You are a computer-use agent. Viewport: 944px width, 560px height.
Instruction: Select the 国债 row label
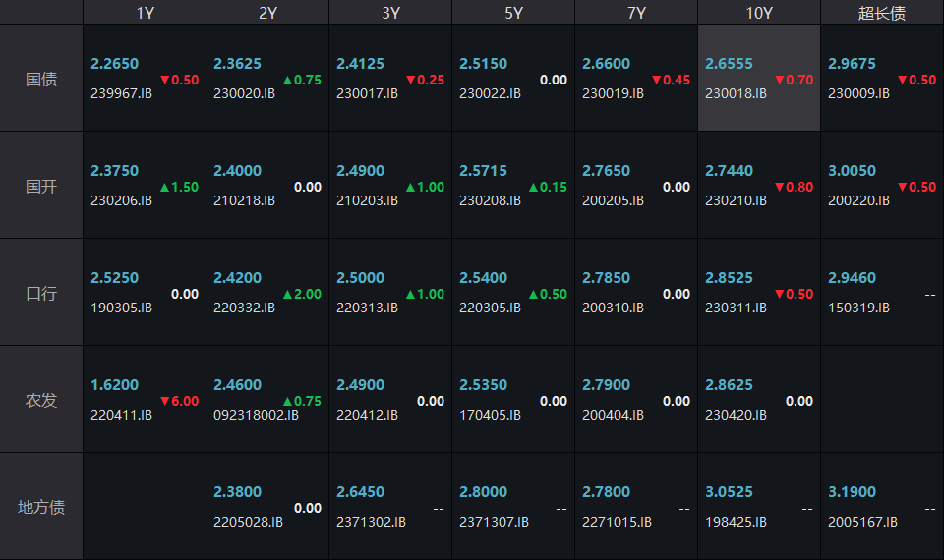point(41,79)
